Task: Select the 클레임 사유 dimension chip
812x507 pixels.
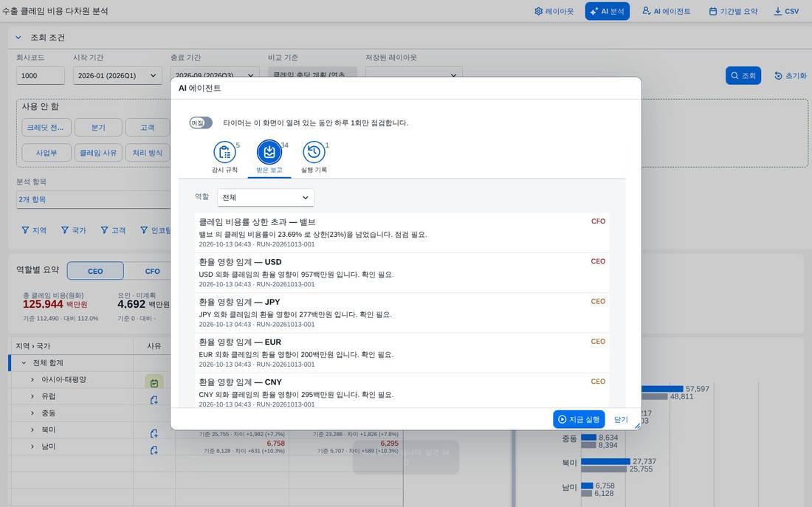Action: click(98, 153)
